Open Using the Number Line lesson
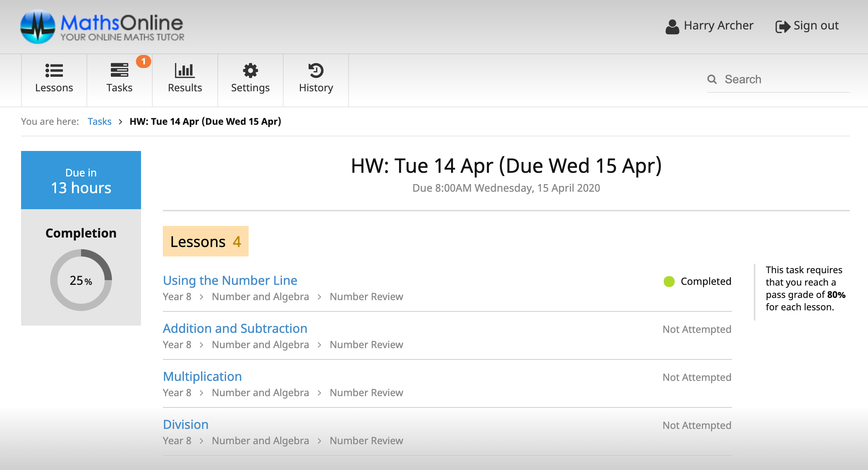The image size is (868, 470). [230, 280]
